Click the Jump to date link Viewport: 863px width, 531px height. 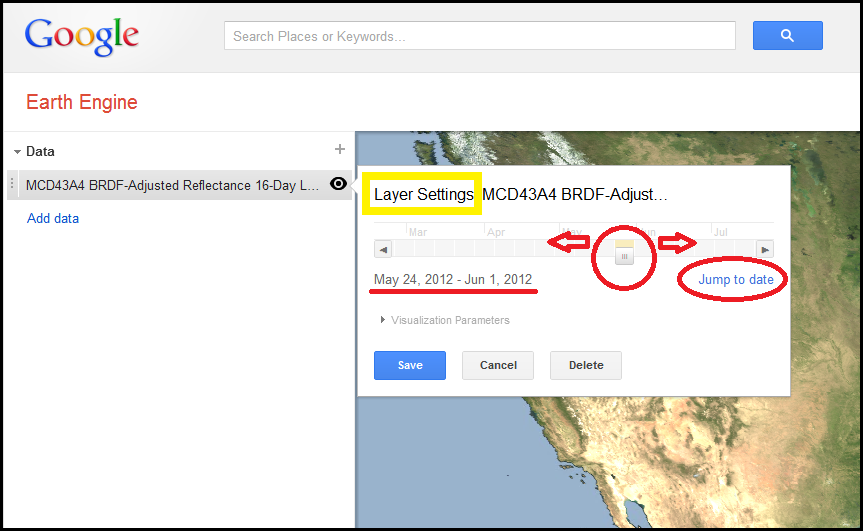click(736, 280)
